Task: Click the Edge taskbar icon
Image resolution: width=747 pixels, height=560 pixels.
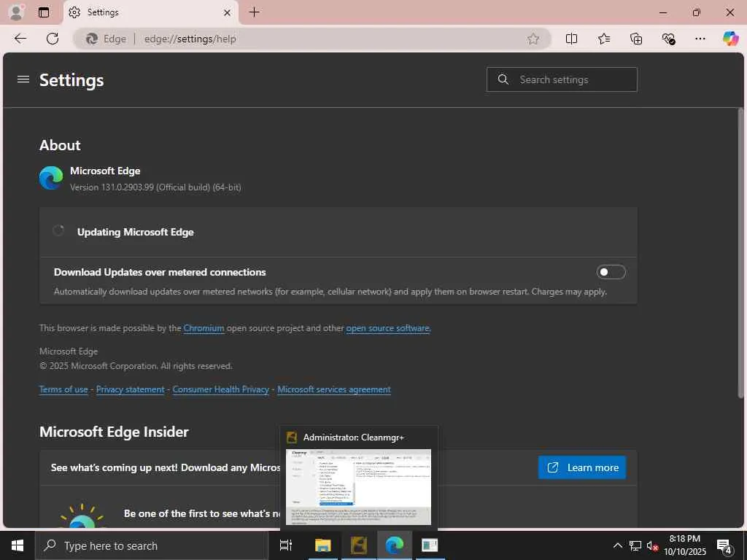Action: tap(395, 545)
